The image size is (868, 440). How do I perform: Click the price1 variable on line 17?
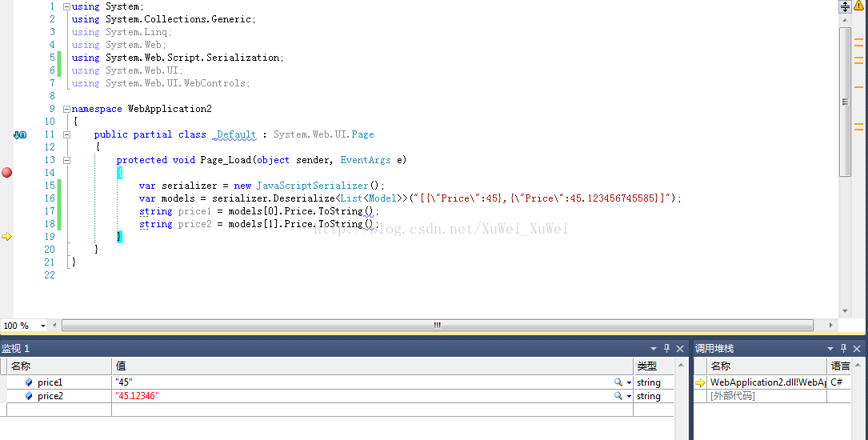[194, 211]
